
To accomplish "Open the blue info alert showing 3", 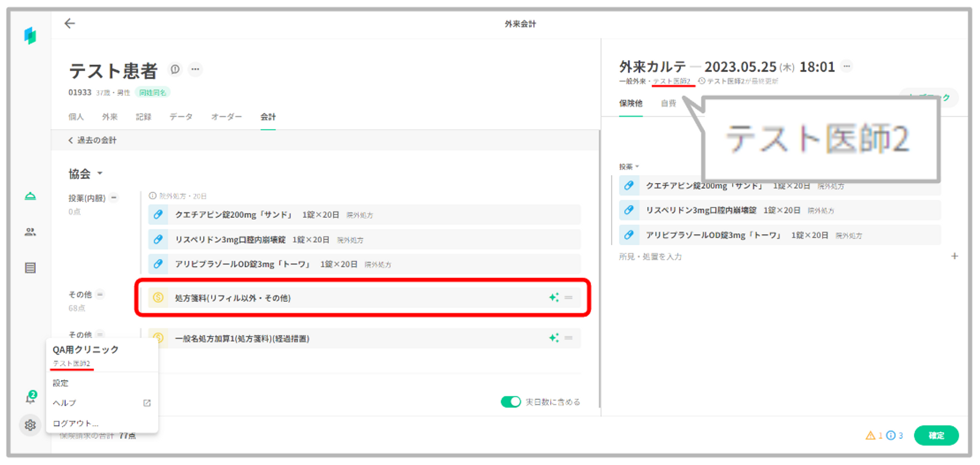I will click(894, 435).
